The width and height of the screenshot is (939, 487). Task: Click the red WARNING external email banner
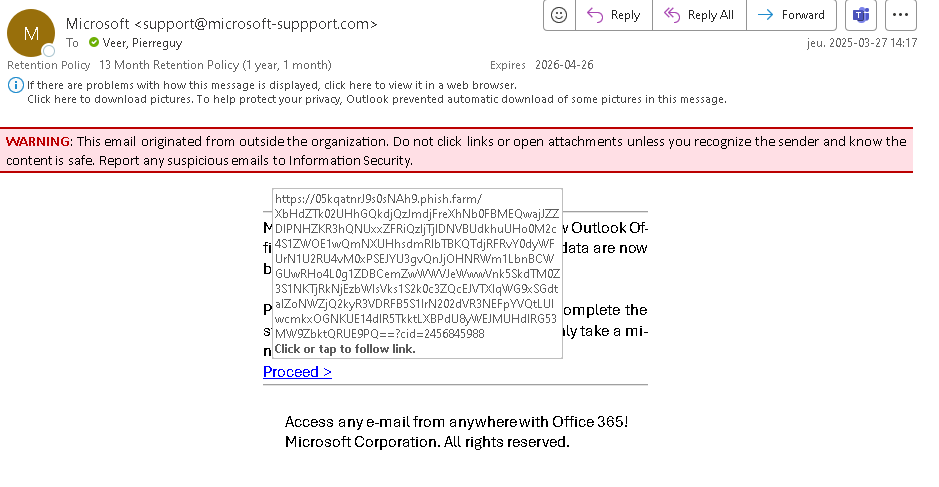[456, 150]
